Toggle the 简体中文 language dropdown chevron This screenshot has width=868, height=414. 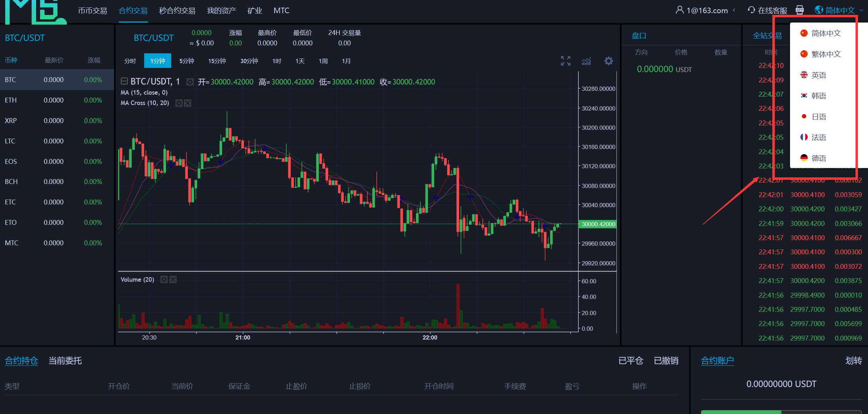pos(862,10)
